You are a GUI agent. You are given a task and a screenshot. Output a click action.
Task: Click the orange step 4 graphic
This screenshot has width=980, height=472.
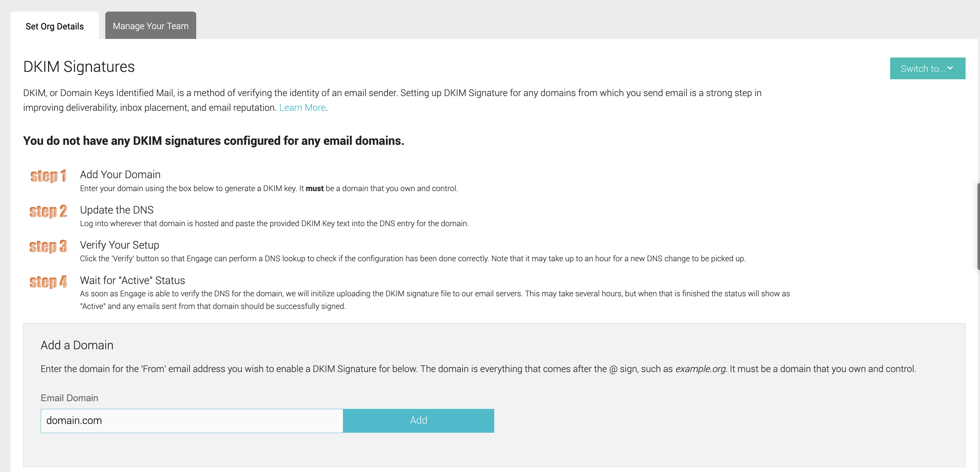[x=48, y=282]
